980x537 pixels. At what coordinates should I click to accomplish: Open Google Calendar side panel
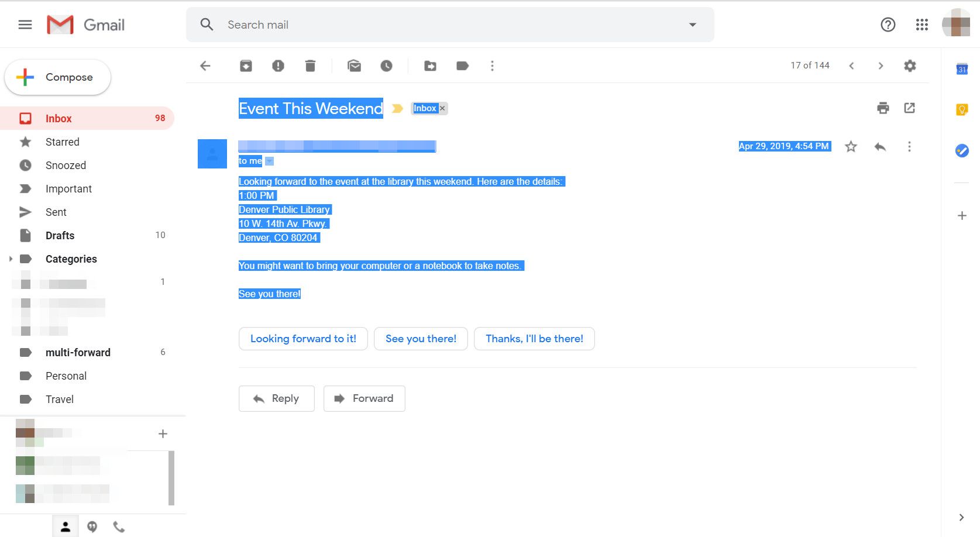click(962, 69)
